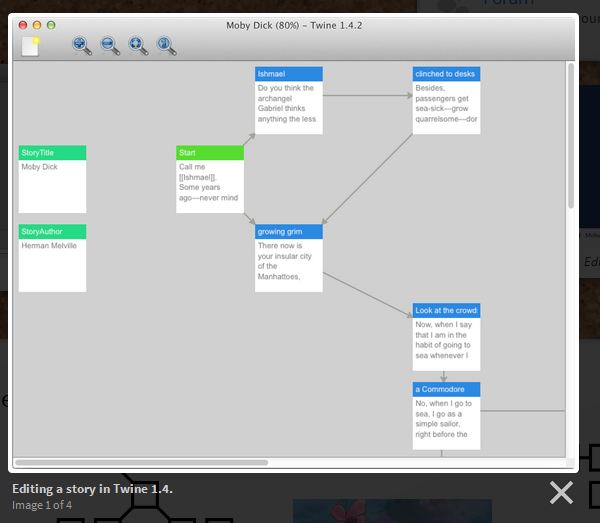This screenshot has width=600, height=523.
Task: Click the 'Image 1 of 4' counter text
Action: coord(42,505)
